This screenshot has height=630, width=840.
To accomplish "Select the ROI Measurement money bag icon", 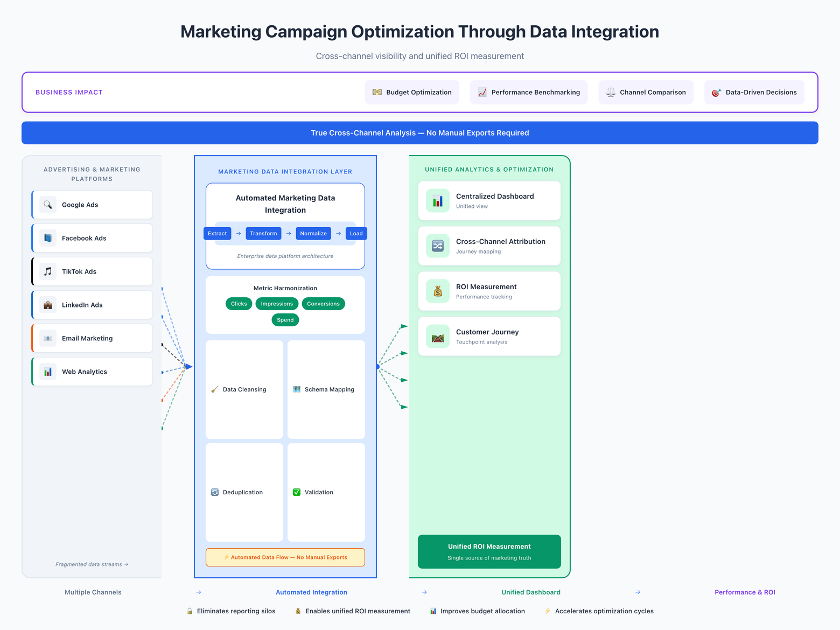I will pos(437,291).
